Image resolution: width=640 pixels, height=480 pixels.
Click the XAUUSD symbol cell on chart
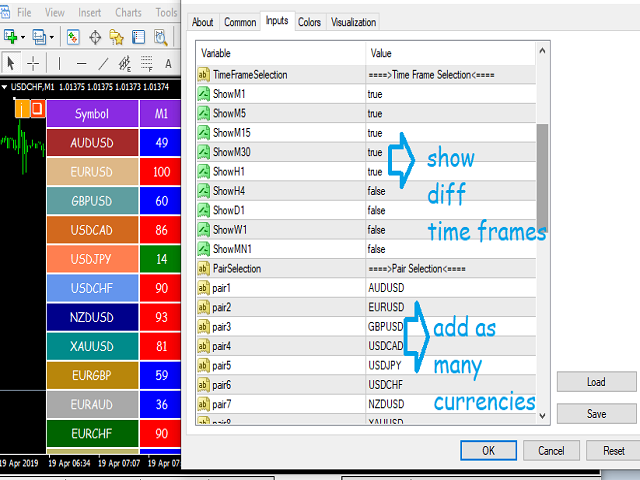[x=92, y=346]
